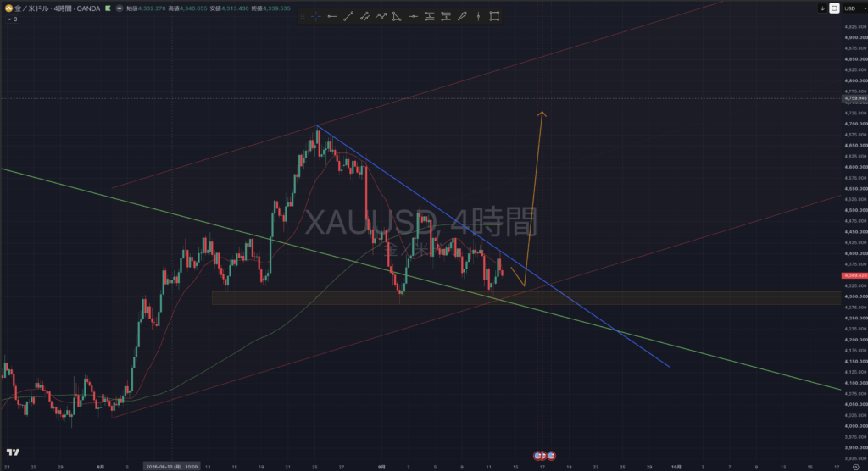Select the horizontal ray drawing tool

tap(413, 17)
